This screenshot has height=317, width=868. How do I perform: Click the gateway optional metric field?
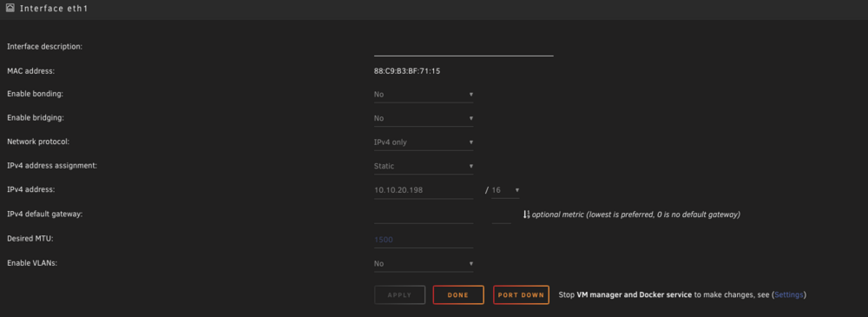click(501, 215)
